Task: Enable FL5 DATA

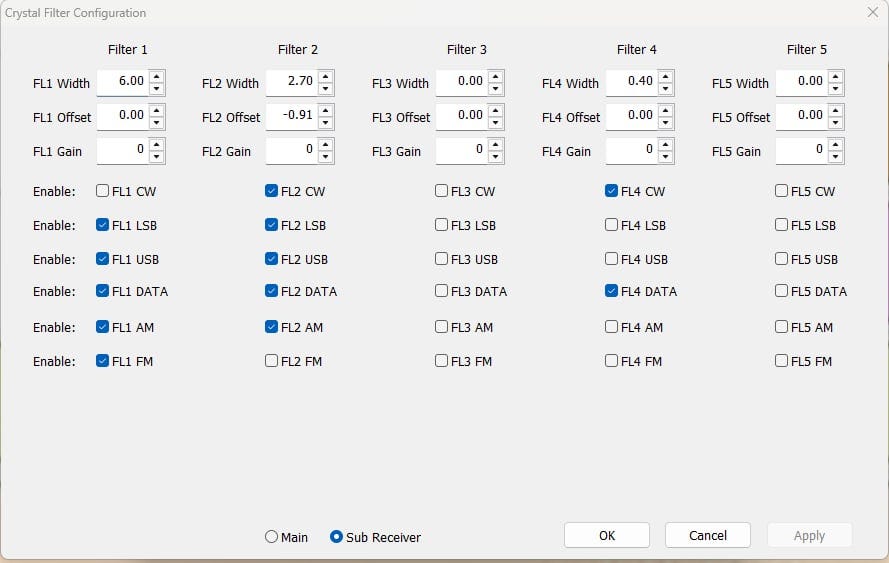Action: 781,291
